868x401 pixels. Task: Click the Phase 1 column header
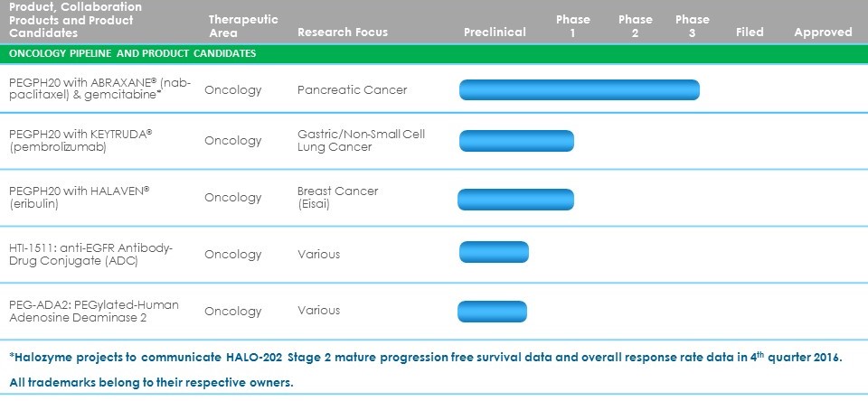573,25
